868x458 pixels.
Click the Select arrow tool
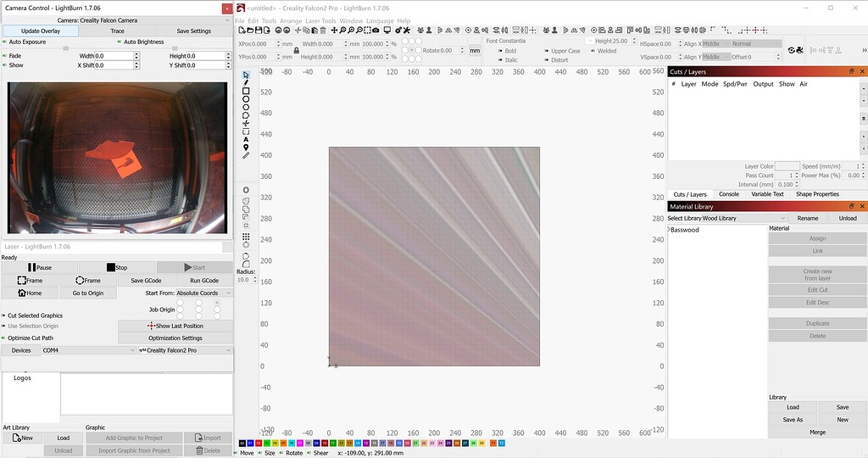[x=246, y=75]
